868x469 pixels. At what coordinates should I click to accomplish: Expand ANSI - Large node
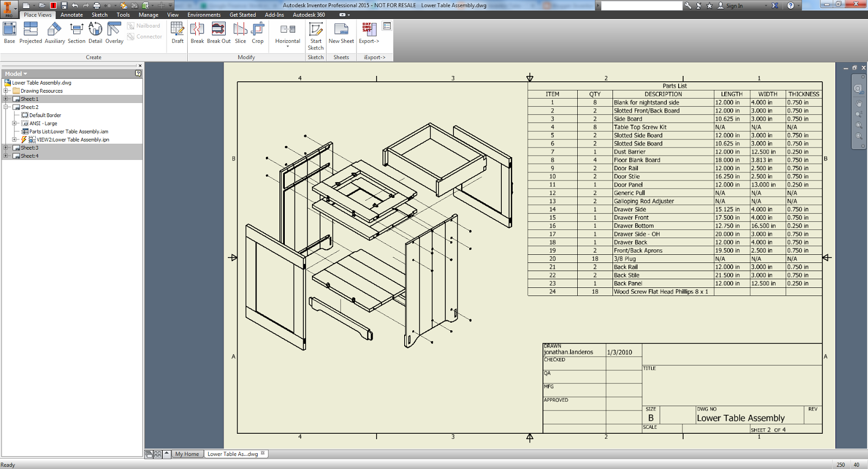[15, 124]
